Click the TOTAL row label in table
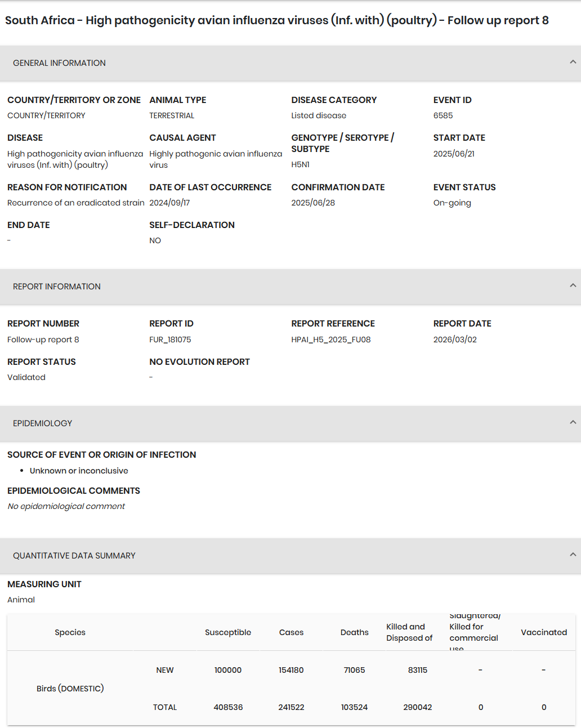This screenshot has height=728, width=581. [x=165, y=707]
